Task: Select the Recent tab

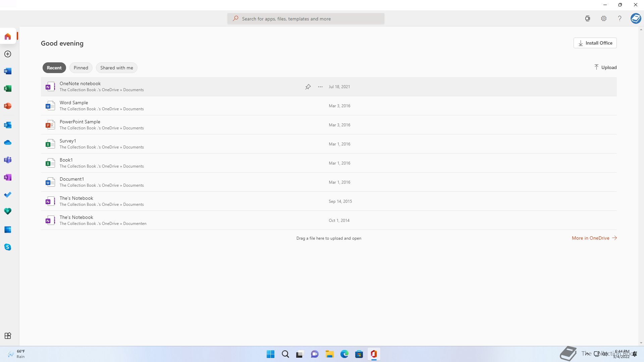Action: point(54,68)
